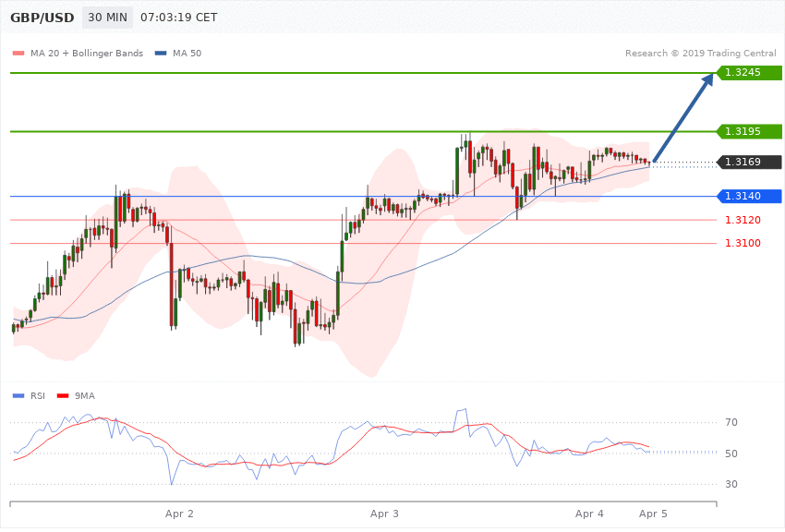
Task: Click the MA 20 + Bollinger Bands legend label
Action: (87, 53)
